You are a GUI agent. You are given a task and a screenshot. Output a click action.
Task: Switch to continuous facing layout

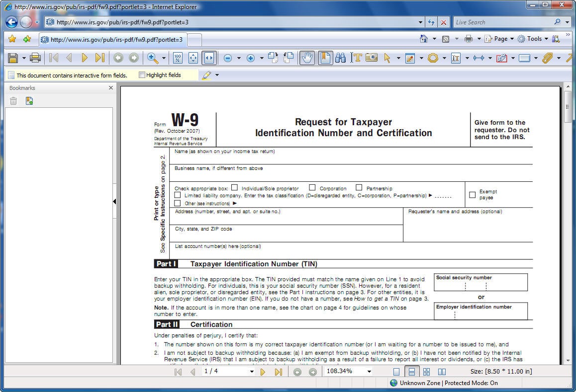426,372
